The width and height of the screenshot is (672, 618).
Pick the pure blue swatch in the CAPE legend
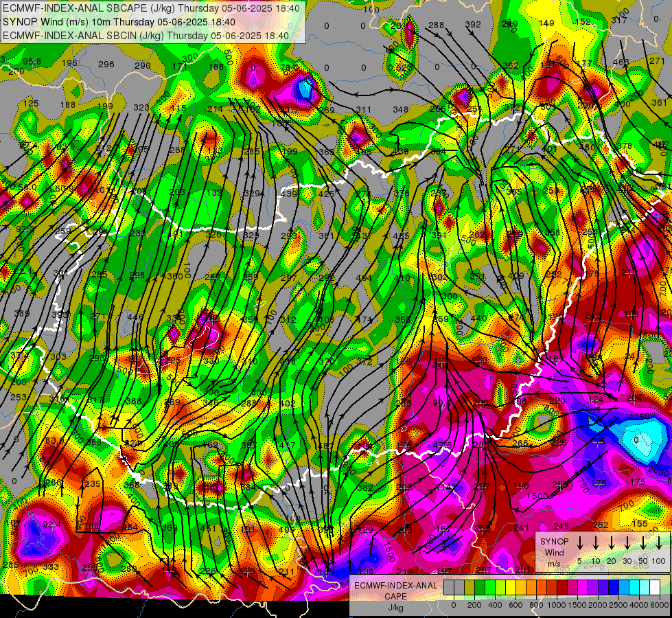point(614,587)
